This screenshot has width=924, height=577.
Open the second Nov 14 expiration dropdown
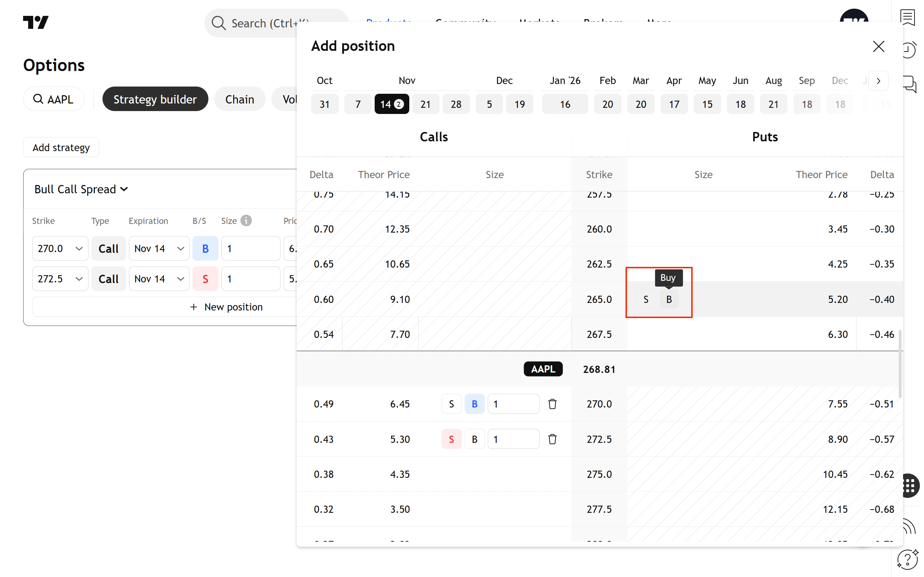click(159, 278)
